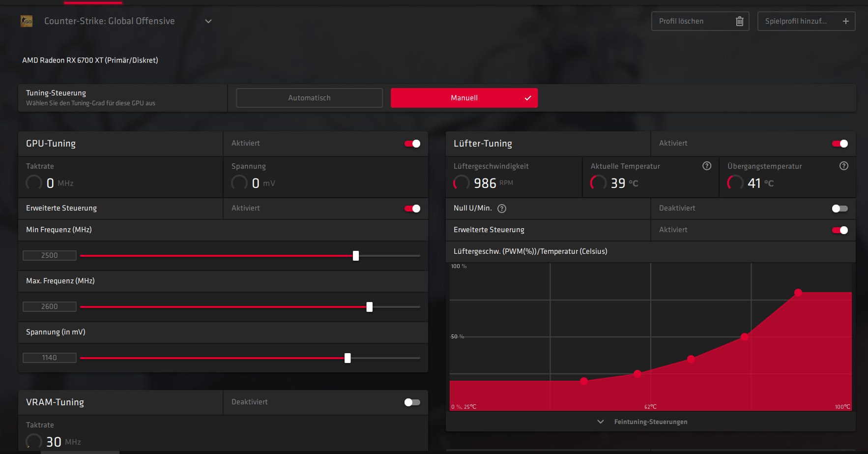Expand Feintuning-Steuerungen section

tap(601, 422)
